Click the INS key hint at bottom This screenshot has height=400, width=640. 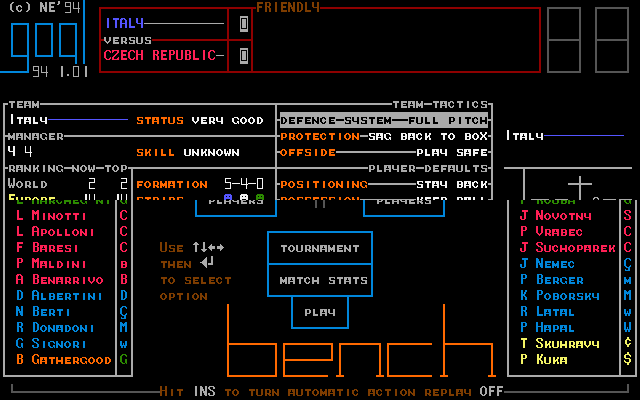(x=204, y=391)
